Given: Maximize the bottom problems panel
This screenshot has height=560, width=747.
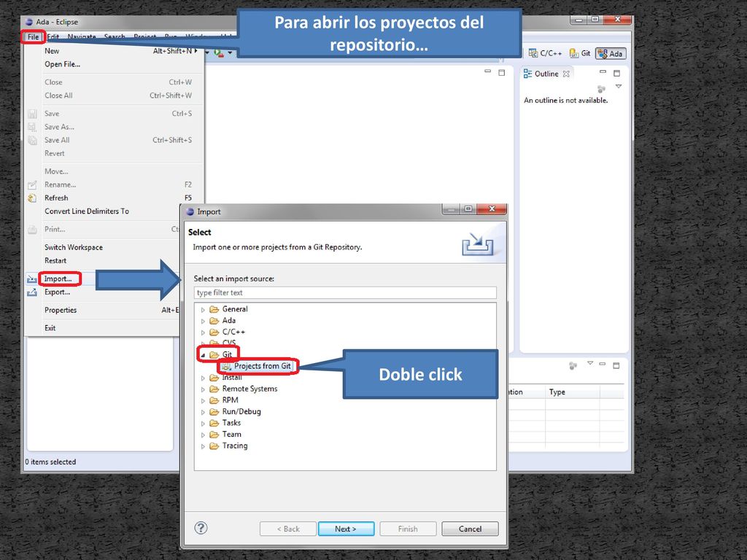Looking at the screenshot, I should [616, 365].
